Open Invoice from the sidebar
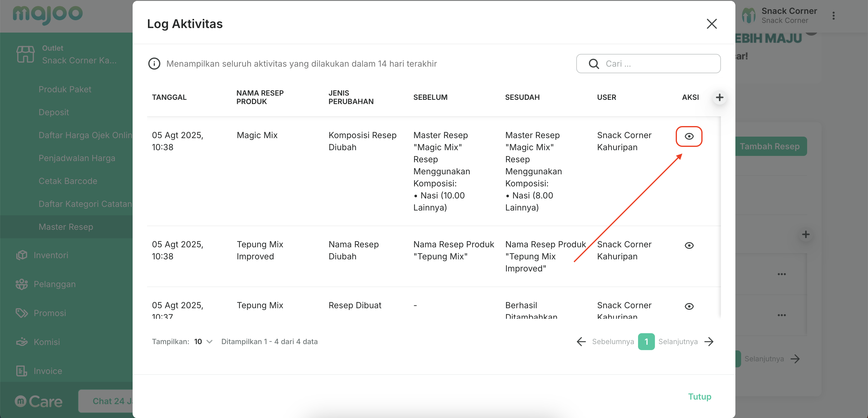 pyautogui.click(x=48, y=371)
